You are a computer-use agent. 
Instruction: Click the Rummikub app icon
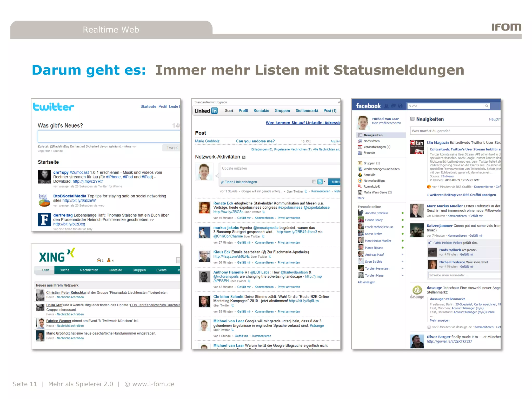(x=360, y=186)
